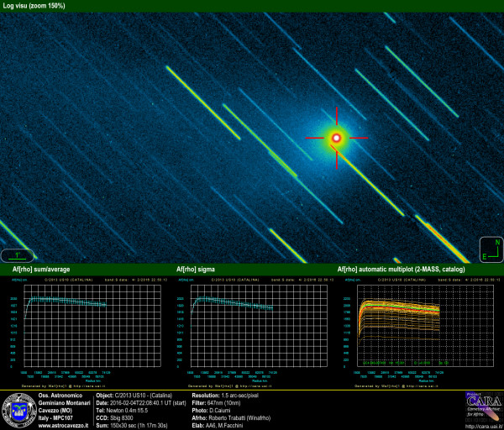504x430 pixels.
Task: Click the red crosshair on comet nucleus
Action: point(337,138)
